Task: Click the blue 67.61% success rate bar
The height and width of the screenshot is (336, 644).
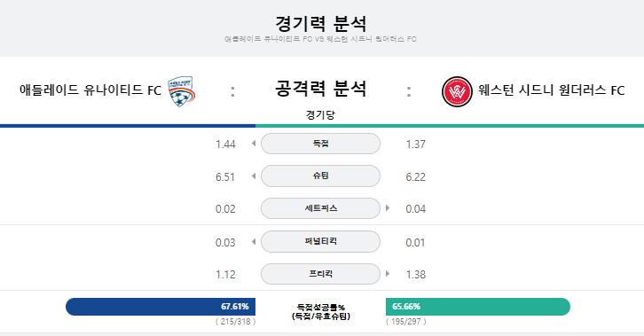Action: pyautogui.click(x=161, y=307)
